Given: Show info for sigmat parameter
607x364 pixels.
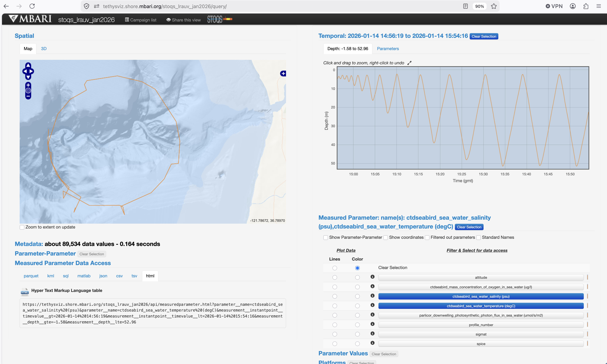Looking at the screenshot, I should [372, 333].
